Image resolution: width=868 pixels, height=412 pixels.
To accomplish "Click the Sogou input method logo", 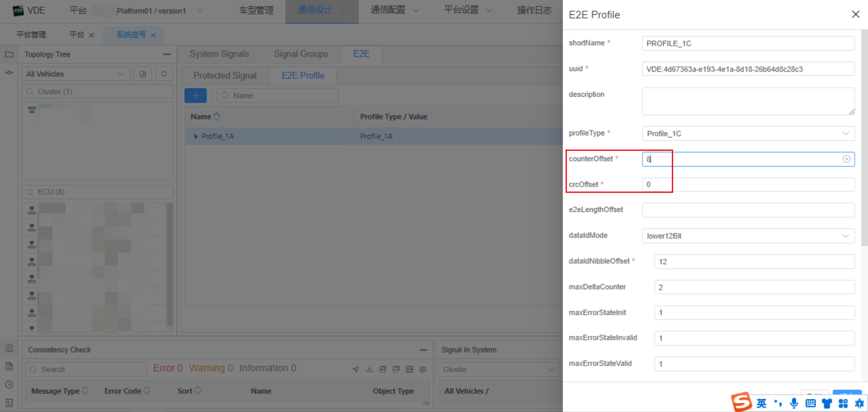I will coord(741,402).
